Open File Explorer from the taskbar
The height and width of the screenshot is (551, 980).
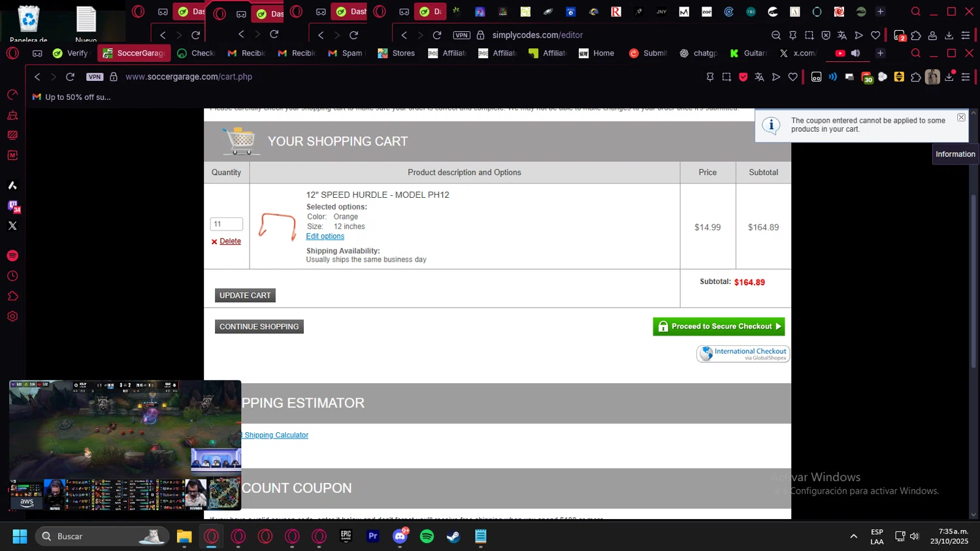pos(184,536)
